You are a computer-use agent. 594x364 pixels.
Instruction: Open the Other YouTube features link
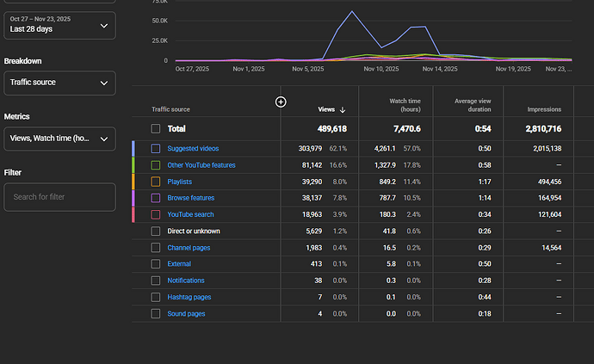click(201, 165)
